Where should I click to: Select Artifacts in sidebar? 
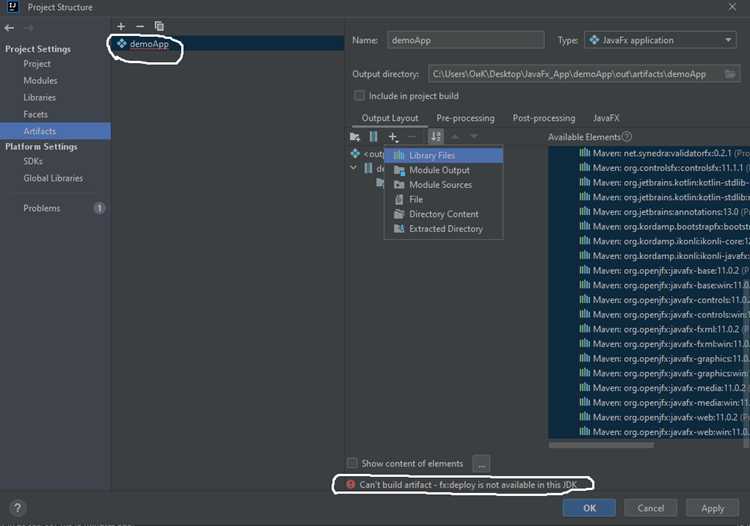(x=55, y=131)
